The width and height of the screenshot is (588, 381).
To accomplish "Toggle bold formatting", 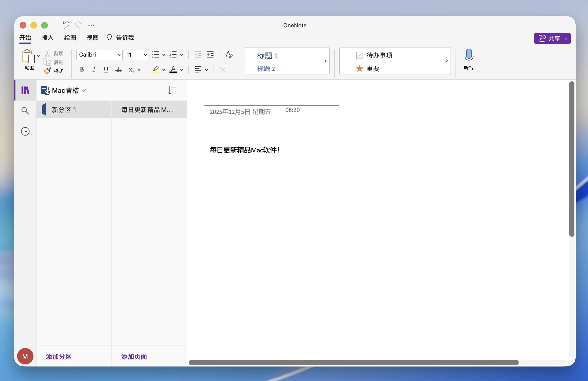I will tap(82, 69).
